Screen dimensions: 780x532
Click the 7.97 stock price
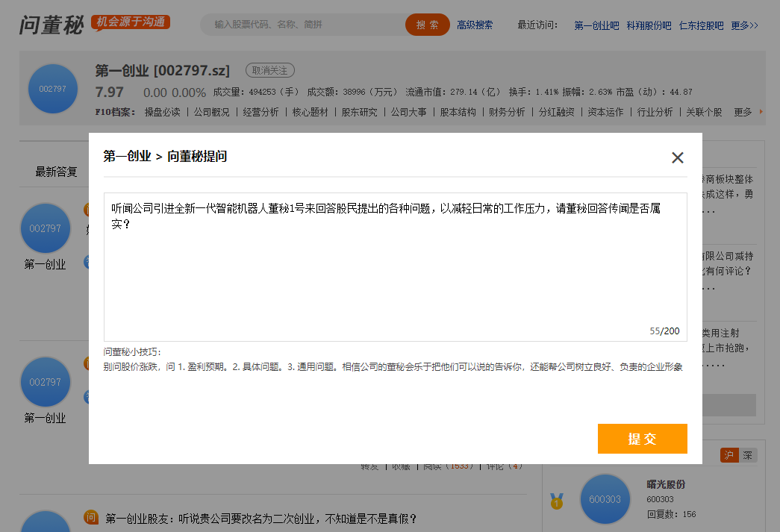(x=110, y=92)
